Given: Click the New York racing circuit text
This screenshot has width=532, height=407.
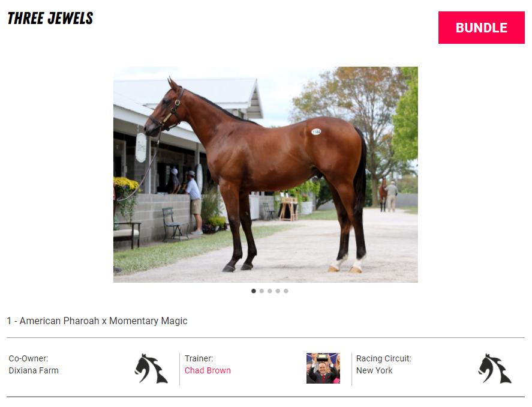Looking at the screenshot, I should tap(374, 370).
